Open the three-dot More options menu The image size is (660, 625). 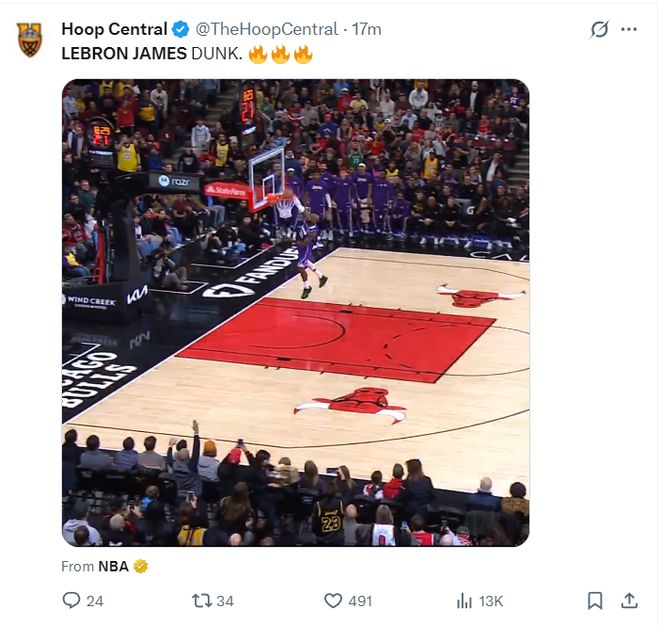click(629, 29)
